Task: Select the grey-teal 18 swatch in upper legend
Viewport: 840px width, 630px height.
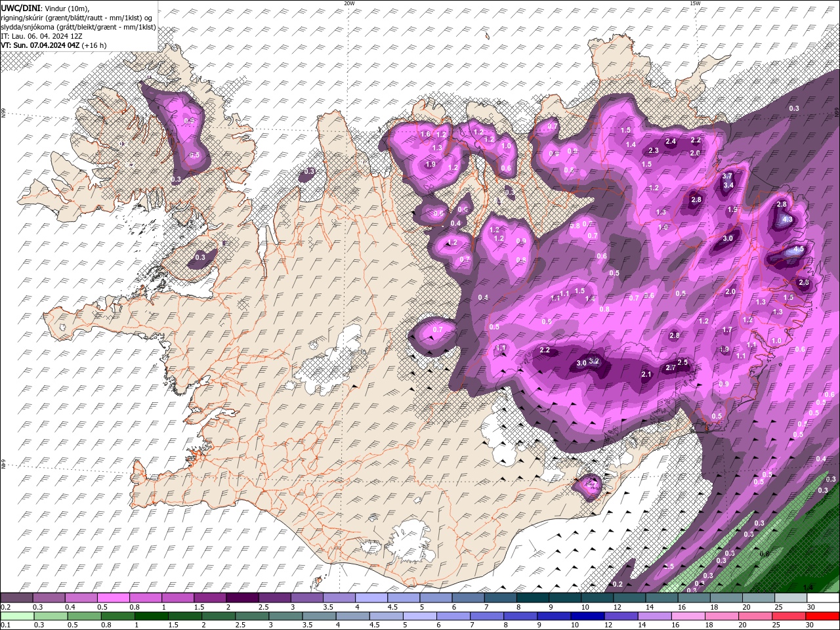Action: 725,598
